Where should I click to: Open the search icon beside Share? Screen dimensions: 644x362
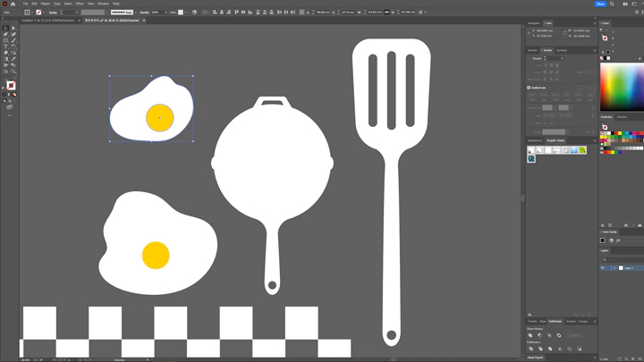point(612,4)
